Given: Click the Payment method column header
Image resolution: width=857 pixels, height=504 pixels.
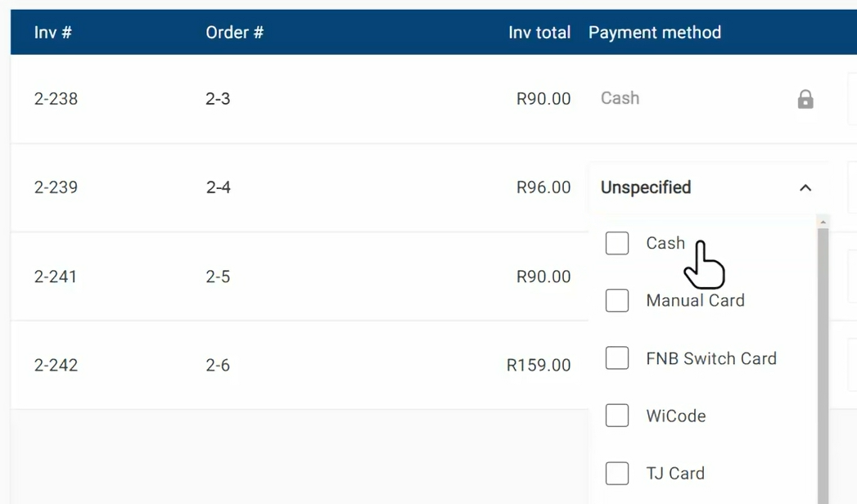Looking at the screenshot, I should click(x=654, y=33).
